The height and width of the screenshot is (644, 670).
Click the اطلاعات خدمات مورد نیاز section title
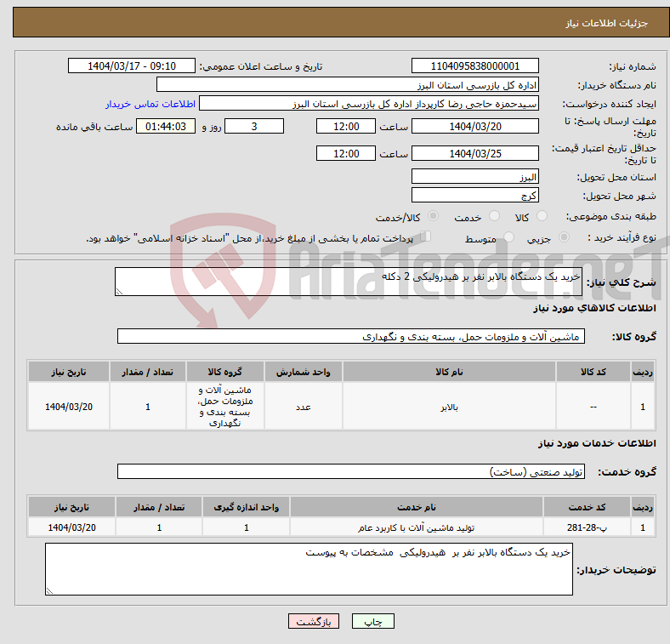[597, 443]
